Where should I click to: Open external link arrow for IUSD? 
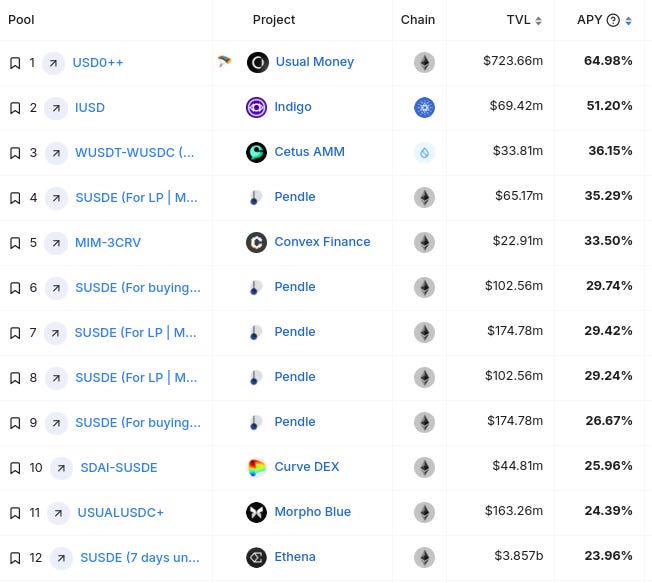tap(56, 108)
